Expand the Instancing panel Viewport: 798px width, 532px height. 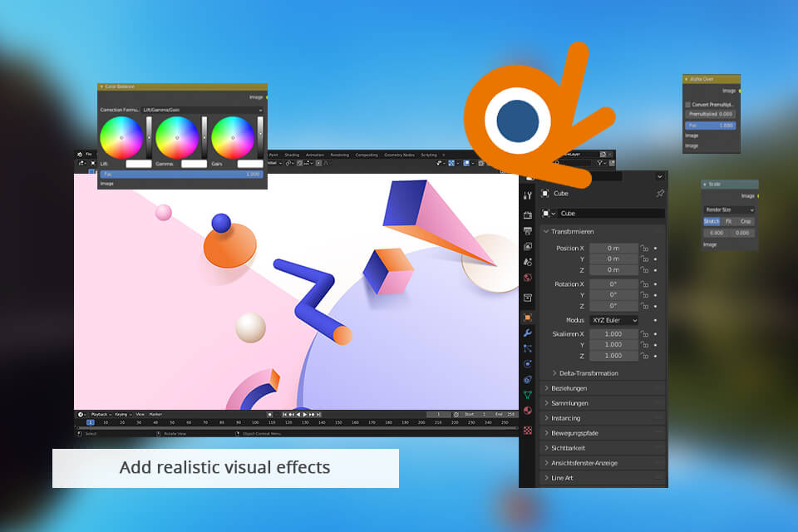602,418
